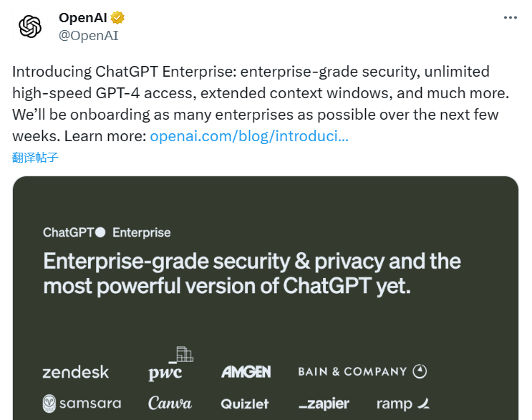The image size is (532, 420).
Task: Click the Samsara owl logo
Action: (x=49, y=404)
